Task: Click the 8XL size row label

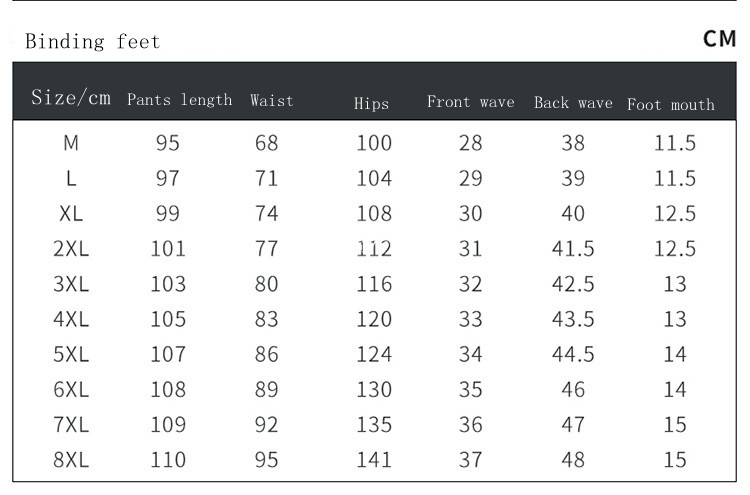Action: pyautogui.click(x=71, y=459)
